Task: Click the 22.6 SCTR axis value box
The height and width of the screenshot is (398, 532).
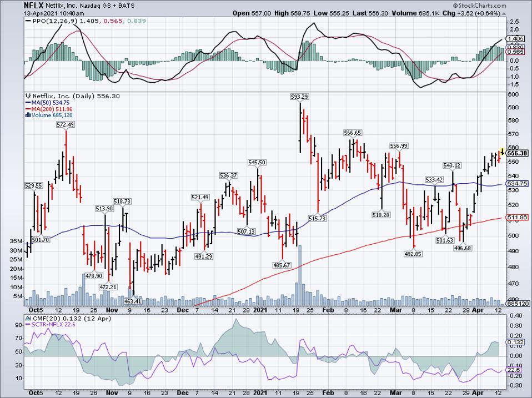Action: pos(513,370)
